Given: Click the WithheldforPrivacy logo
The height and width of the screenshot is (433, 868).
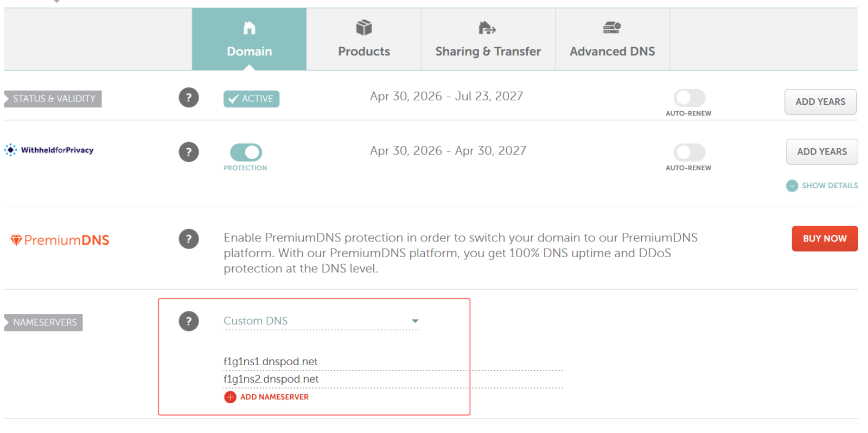Looking at the screenshot, I should tap(49, 150).
